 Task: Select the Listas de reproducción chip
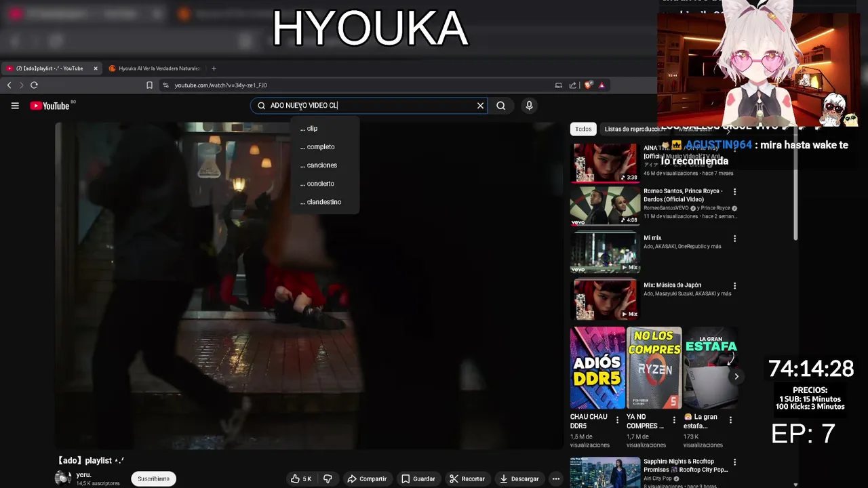pyautogui.click(x=634, y=129)
